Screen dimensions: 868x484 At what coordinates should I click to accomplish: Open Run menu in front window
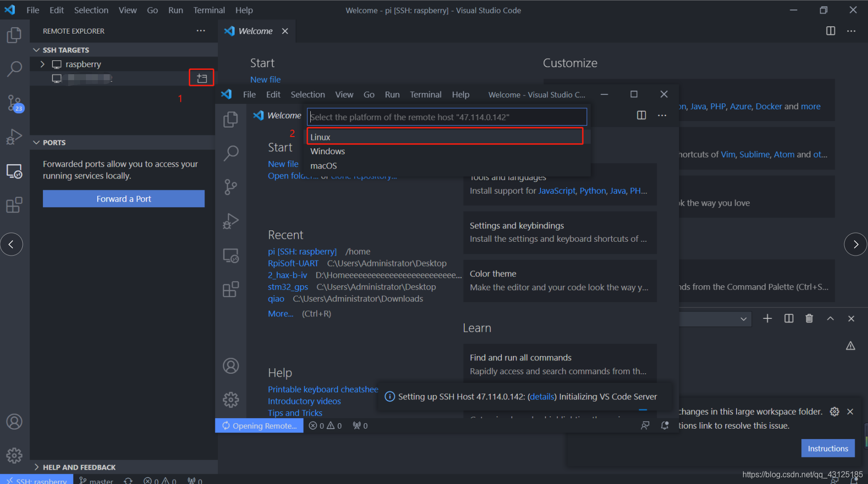[392, 94]
